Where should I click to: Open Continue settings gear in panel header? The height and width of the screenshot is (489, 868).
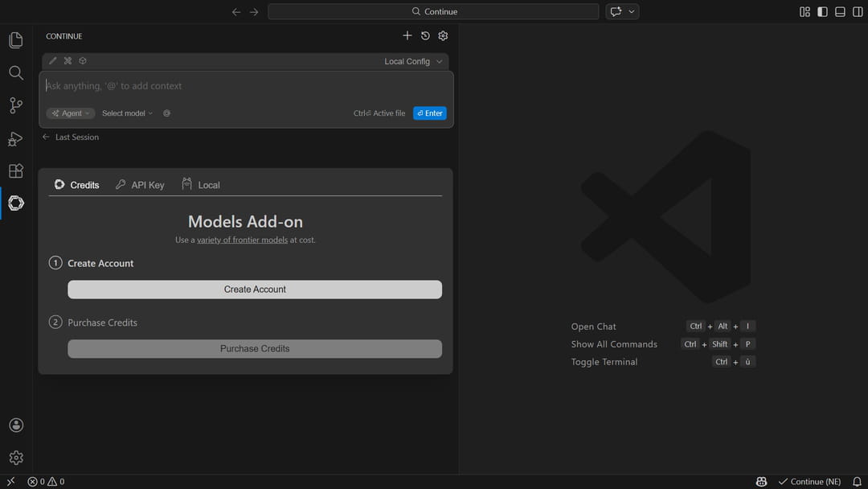(443, 35)
